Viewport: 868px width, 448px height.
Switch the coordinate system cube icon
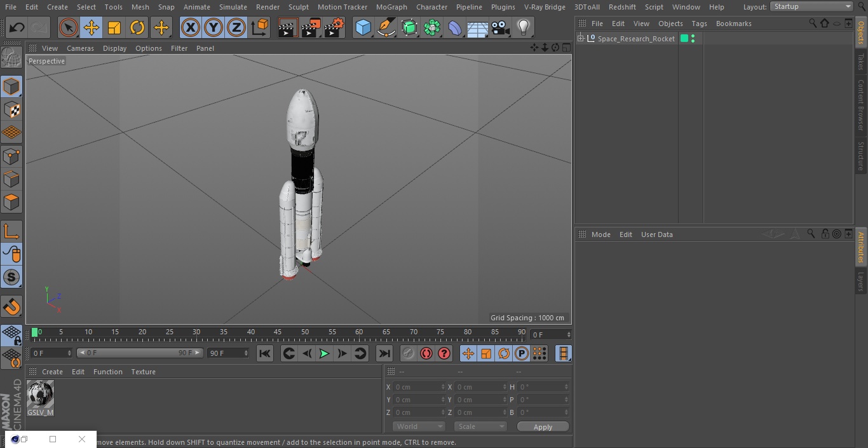(x=260, y=27)
